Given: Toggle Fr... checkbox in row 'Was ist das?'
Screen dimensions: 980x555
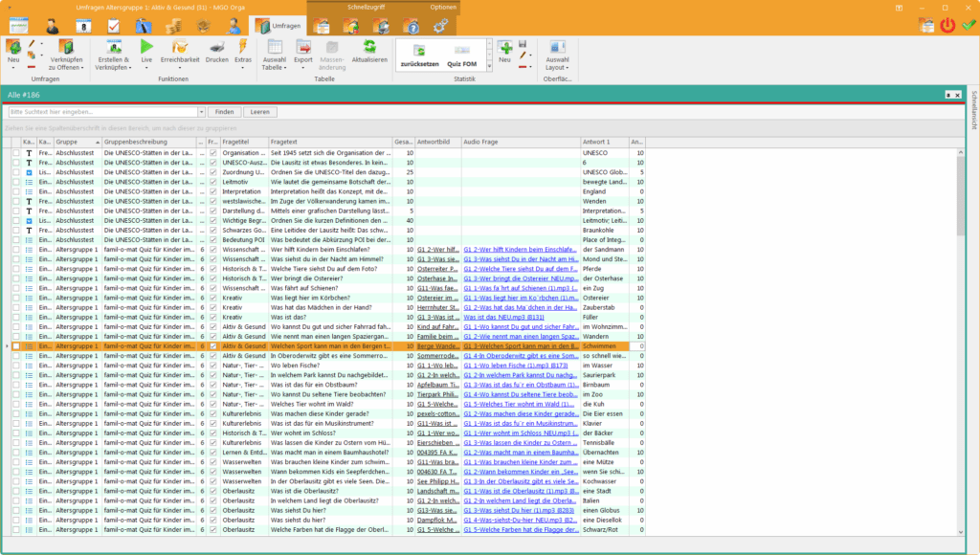Looking at the screenshot, I should pos(213,318).
